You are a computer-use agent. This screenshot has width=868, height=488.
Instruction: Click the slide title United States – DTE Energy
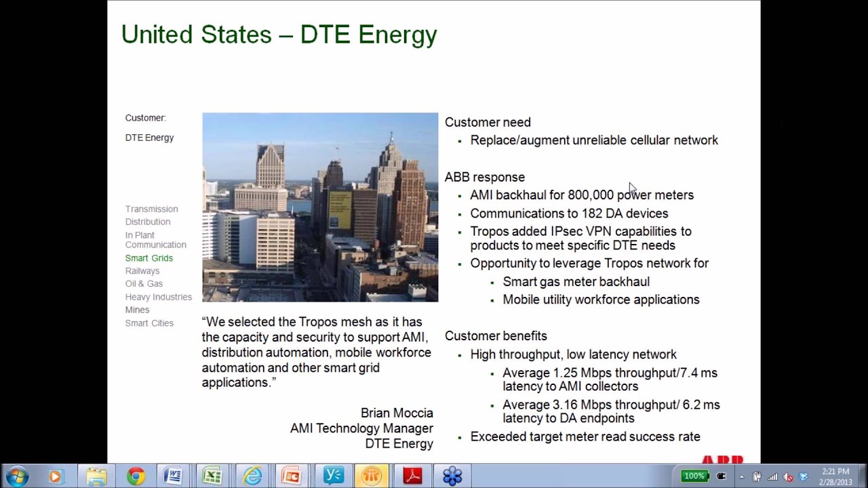click(x=279, y=35)
